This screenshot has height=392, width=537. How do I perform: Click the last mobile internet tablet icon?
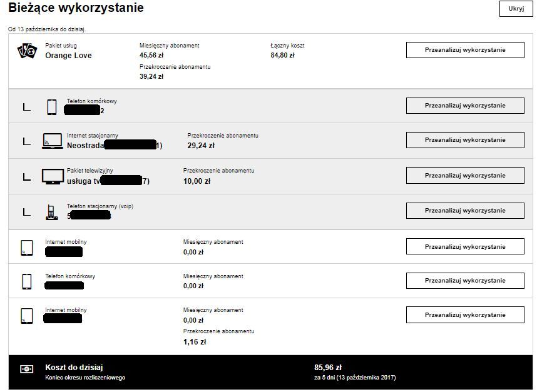(x=27, y=316)
